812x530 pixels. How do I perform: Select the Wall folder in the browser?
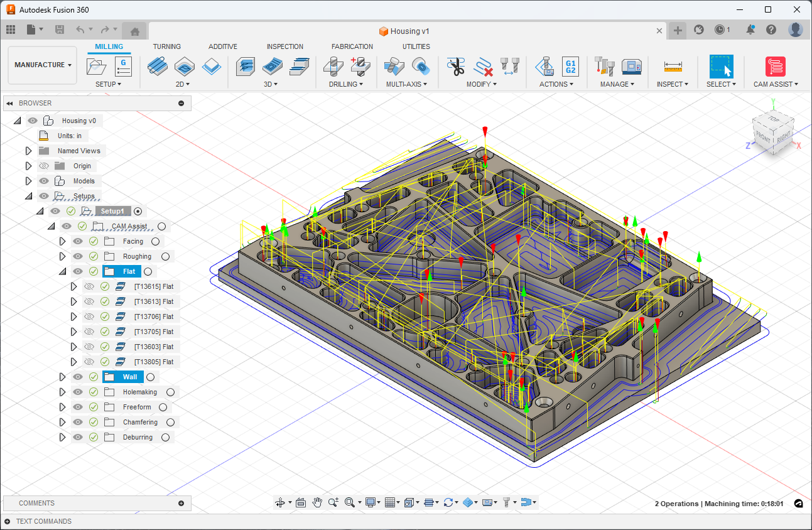pyautogui.click(x=129, y=377)
